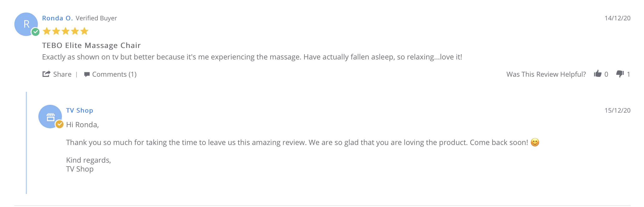Click the Comments speech bubble icon
Image resolution: width=644 pixels, height=207 pixels.
[x=87, y=75]
